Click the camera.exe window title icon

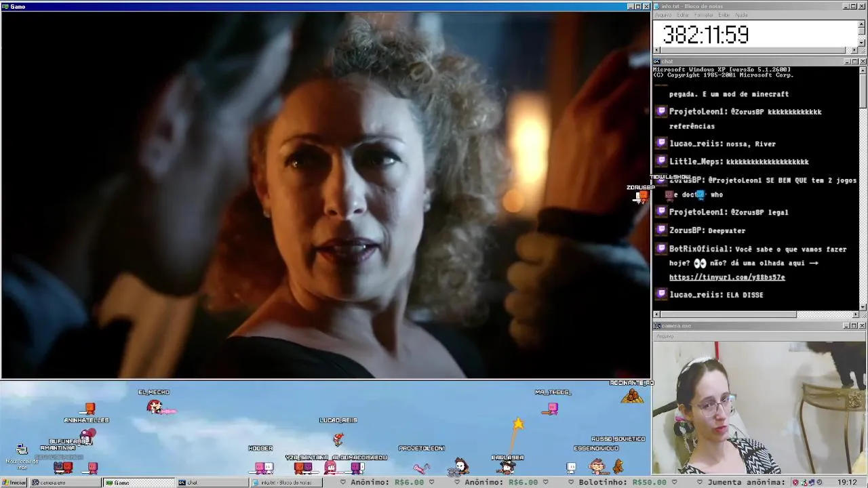[657, 326]
